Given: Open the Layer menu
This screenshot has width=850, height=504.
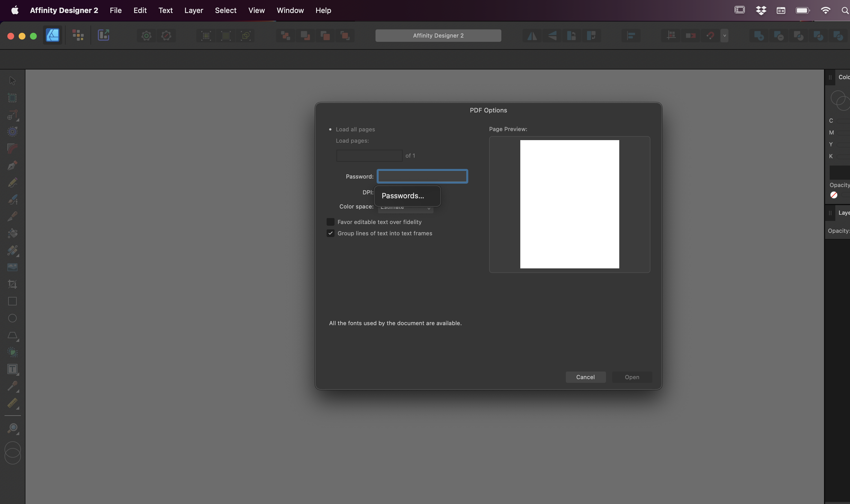Looking at the screenshot, I should (x=194, y=10).
